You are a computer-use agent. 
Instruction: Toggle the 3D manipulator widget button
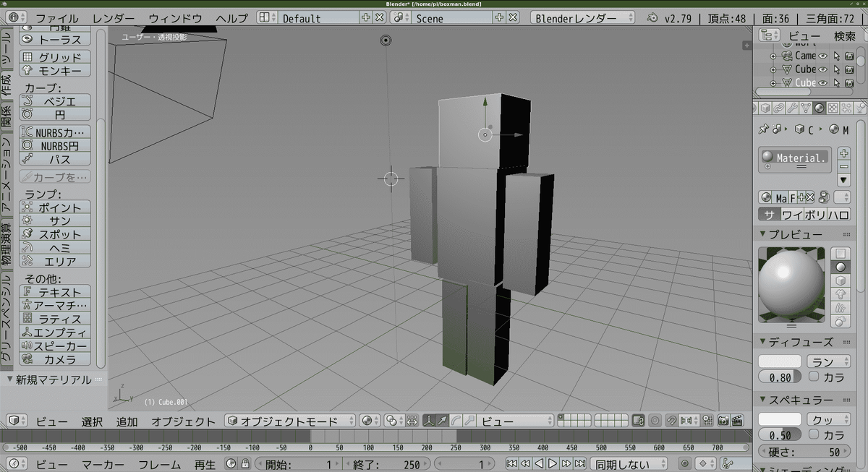[430, 421]
